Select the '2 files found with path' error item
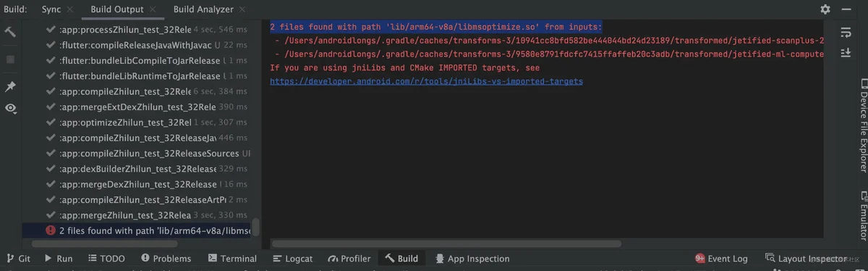Viewport: 868px width, 271px height. (148, 230)
